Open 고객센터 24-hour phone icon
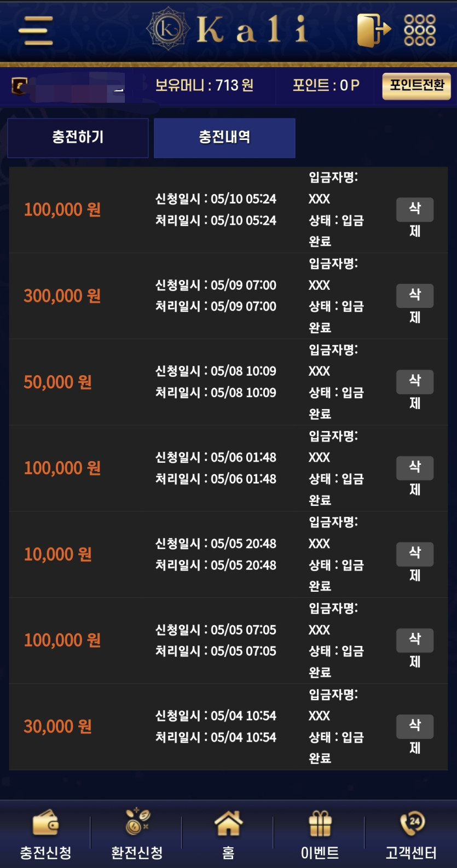 tap(412, 823)
